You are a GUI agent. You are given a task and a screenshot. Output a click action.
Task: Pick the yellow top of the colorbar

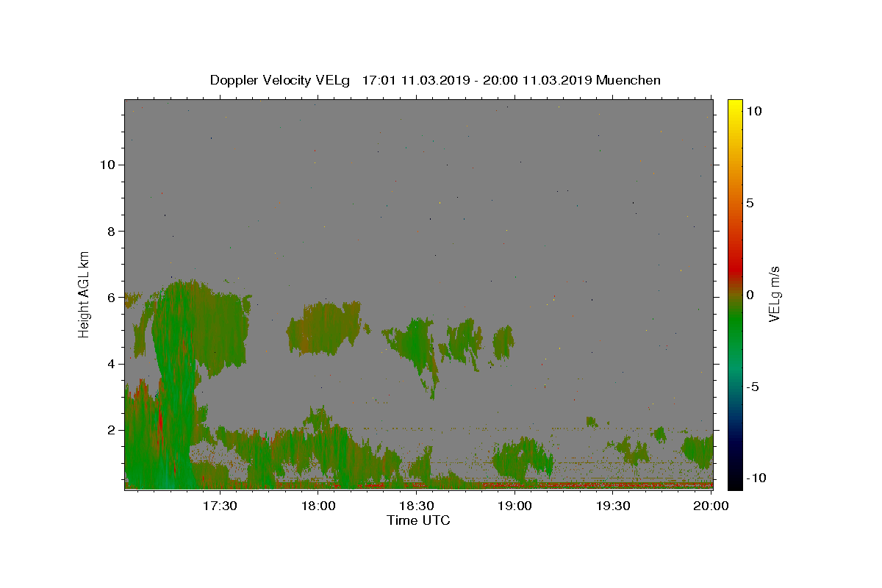tap(734, 105)
